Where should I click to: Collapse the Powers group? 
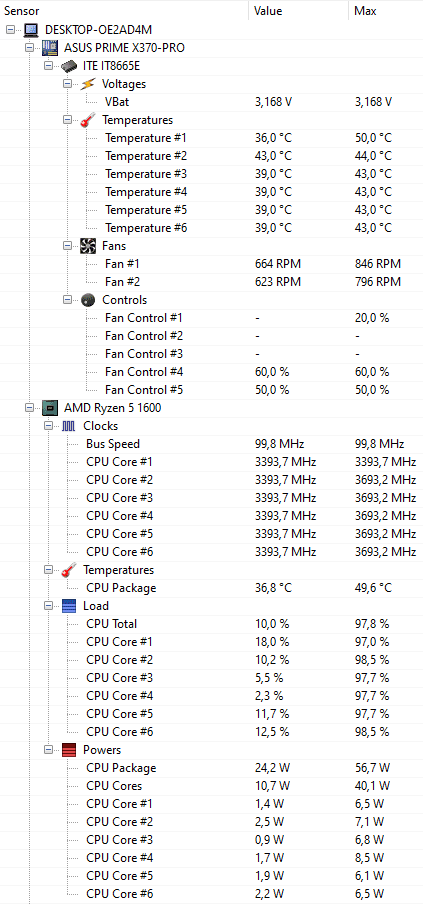click(x=48, y=750)
